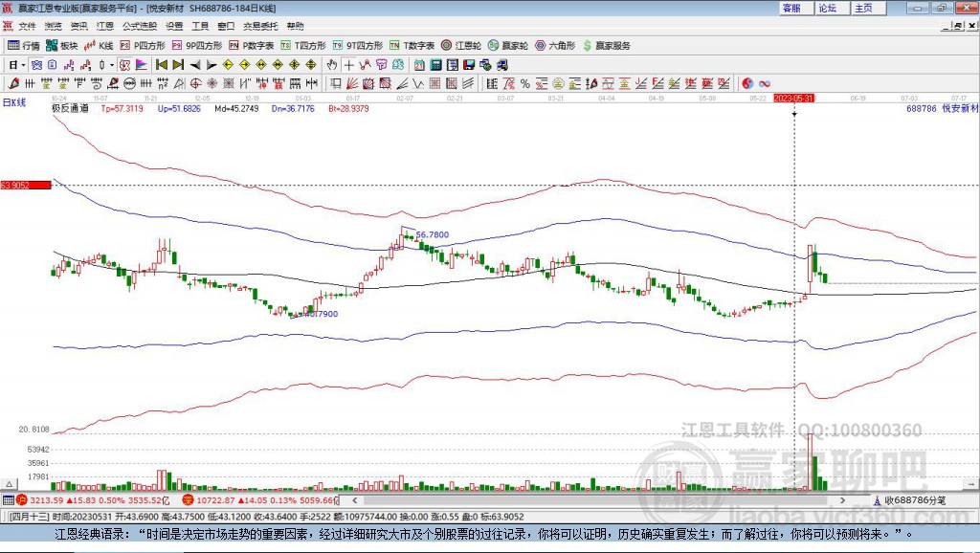The image size is (980, 553).
Task: Open the P数字表 tool
Action: tap(252, 46)
